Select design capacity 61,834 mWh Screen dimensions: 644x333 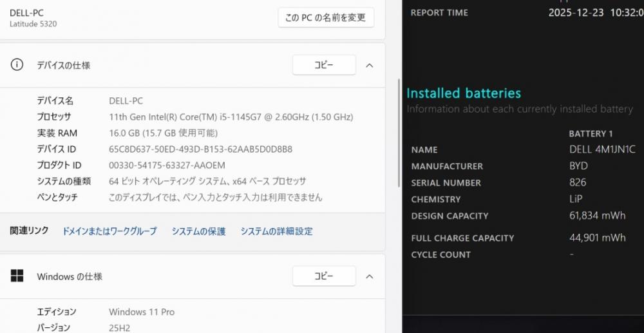(598, 216)
